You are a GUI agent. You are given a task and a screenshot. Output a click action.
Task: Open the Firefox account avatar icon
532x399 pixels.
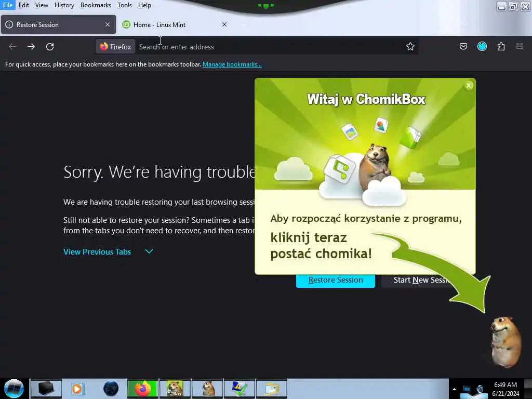tap(482, 46)
